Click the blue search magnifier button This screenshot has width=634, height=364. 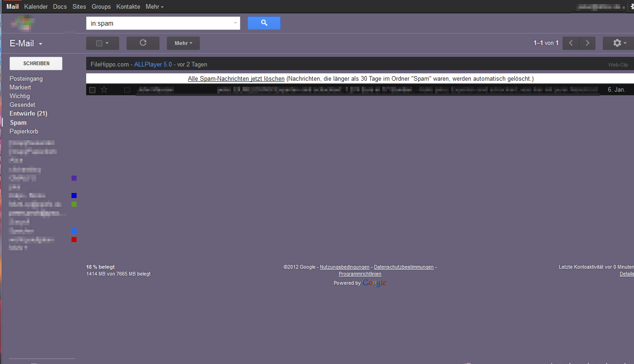click(264, 23)
